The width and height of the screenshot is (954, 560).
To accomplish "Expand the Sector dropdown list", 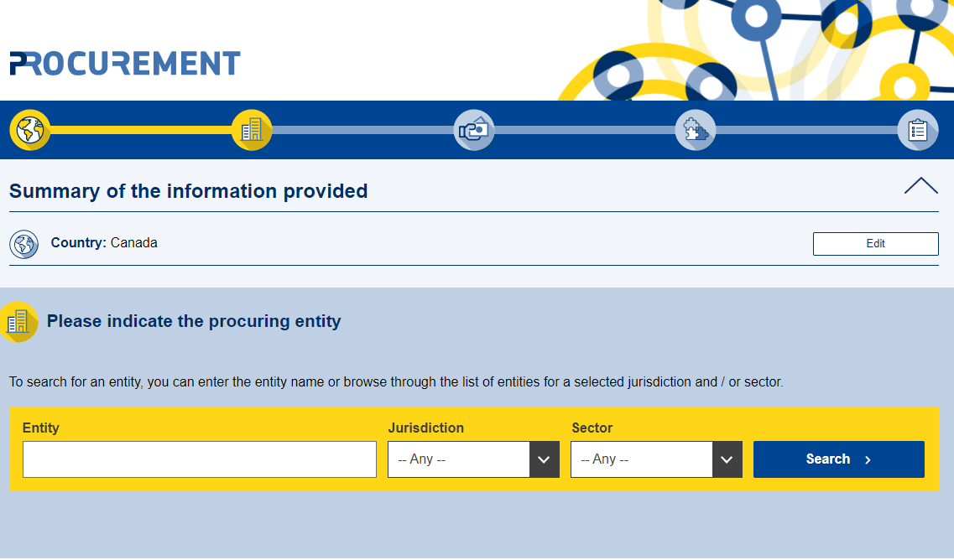I will [x=656, y=459].
